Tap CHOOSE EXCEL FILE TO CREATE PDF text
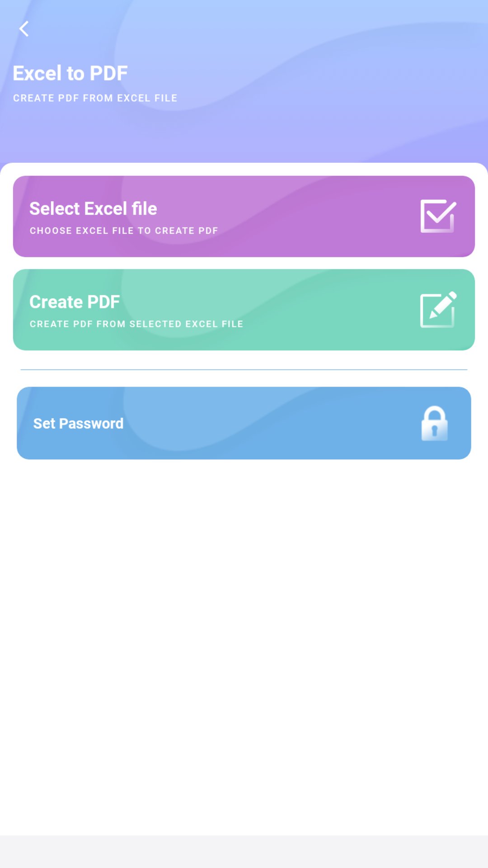 pos(123,230)
